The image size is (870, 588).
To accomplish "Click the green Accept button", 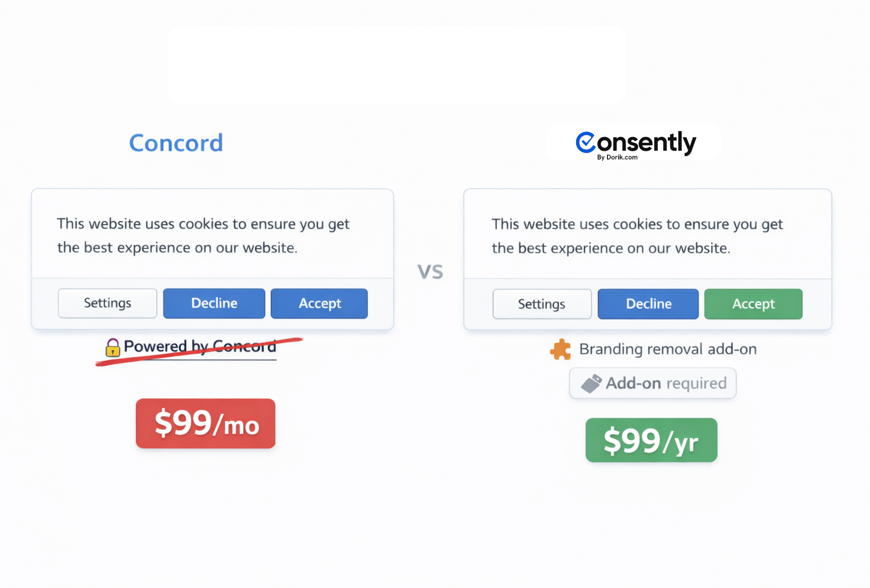I will (753, 304).
